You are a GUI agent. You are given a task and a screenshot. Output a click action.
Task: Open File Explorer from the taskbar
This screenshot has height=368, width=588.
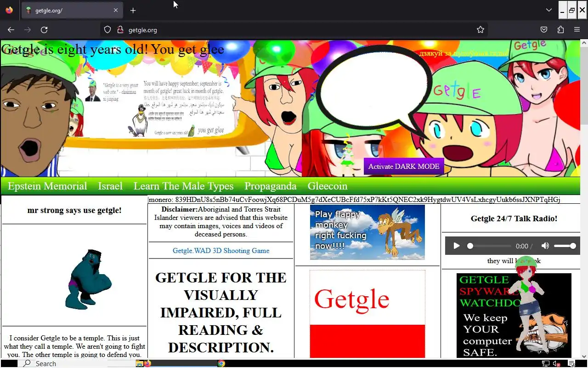click(139, 363)
